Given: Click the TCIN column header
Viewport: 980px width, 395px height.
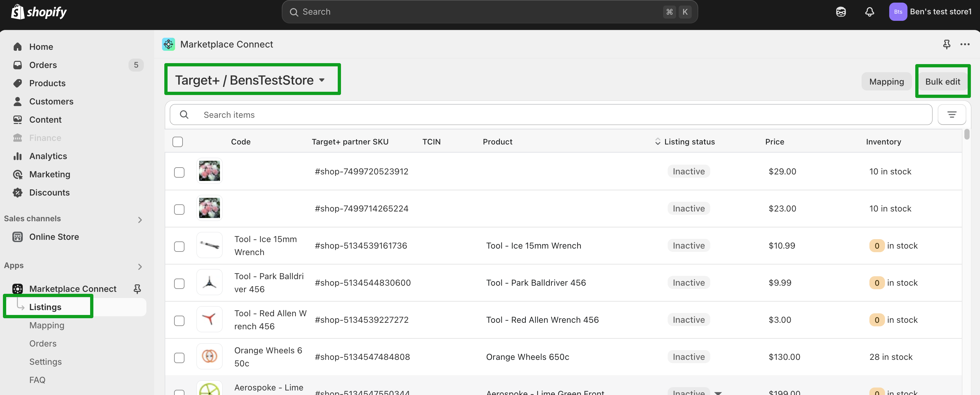Looking at the screenshot, I should click(431, 142).
